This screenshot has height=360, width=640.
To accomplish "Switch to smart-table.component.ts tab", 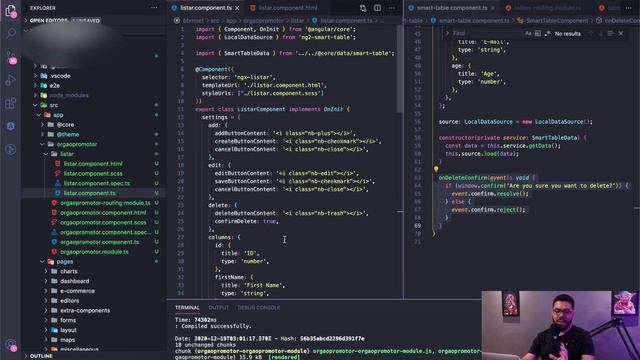I will [x=452, y=8].
